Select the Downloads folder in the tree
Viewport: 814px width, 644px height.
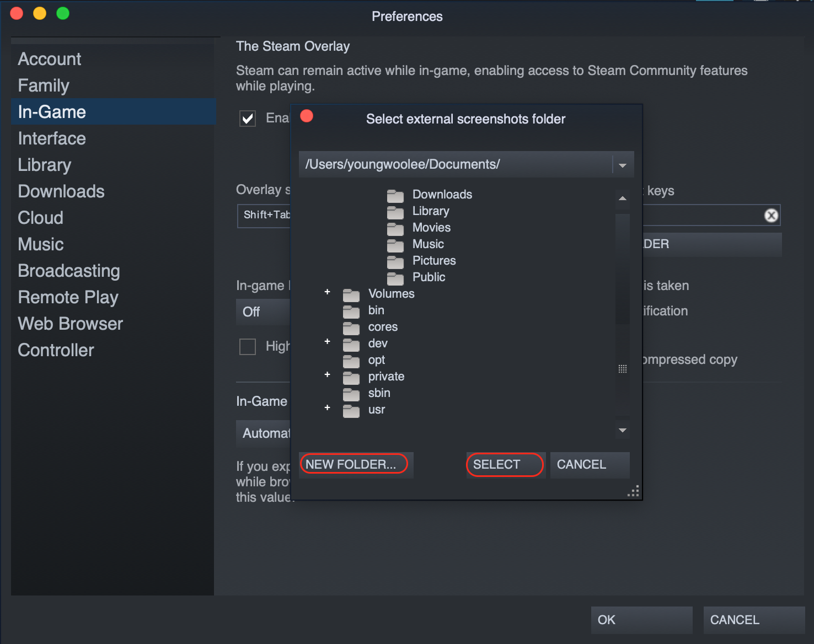click(x=442, y=195)
